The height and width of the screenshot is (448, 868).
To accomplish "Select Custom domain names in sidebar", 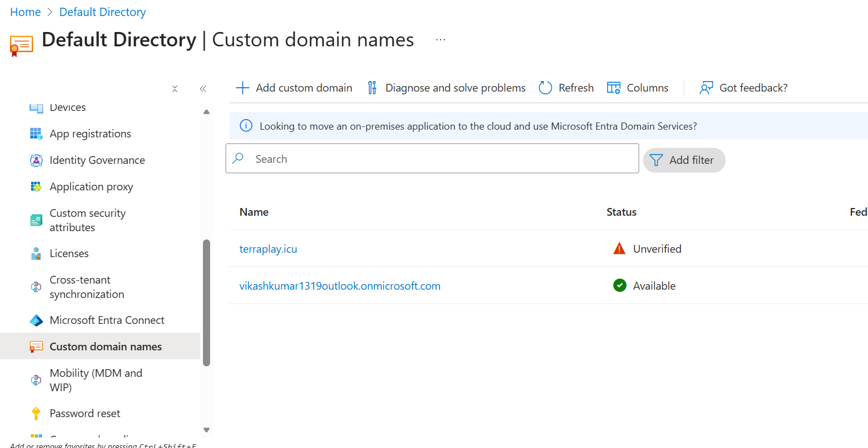I will (x=100, y=346).
